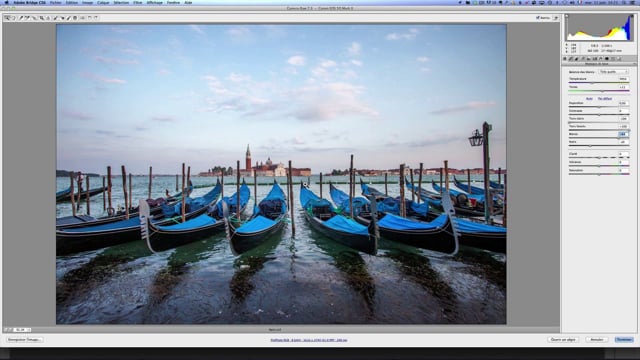
Task: Open the Apple menu
Action: (7, 2)
